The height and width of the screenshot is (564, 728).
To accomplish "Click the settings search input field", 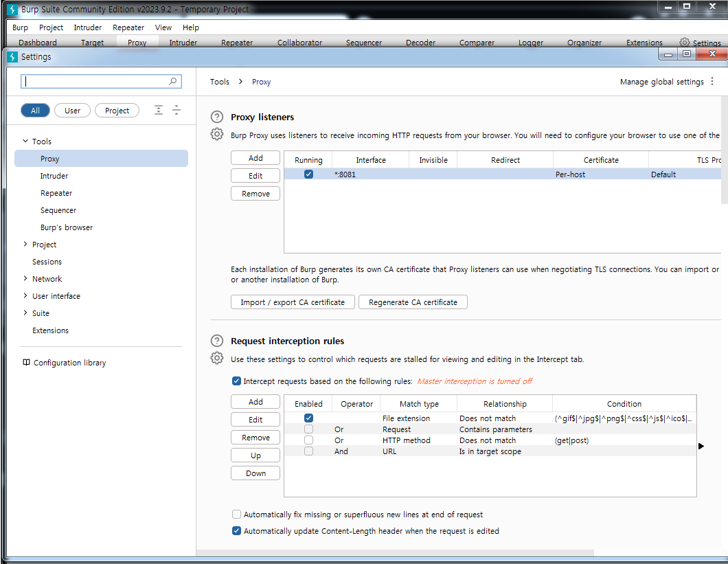I will point(101,81).
